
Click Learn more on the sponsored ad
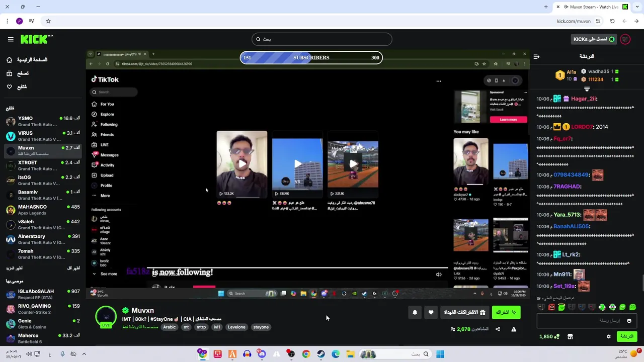508,120
